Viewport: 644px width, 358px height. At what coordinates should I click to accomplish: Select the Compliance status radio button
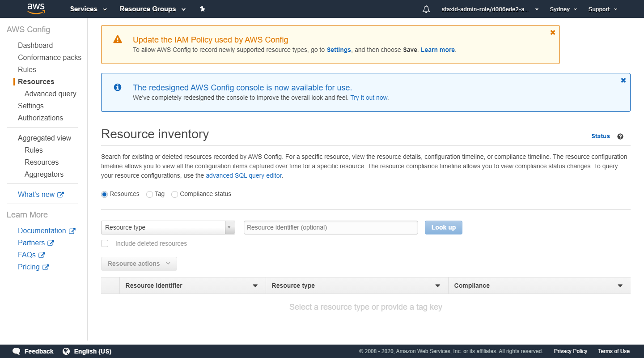click(174, 194)
